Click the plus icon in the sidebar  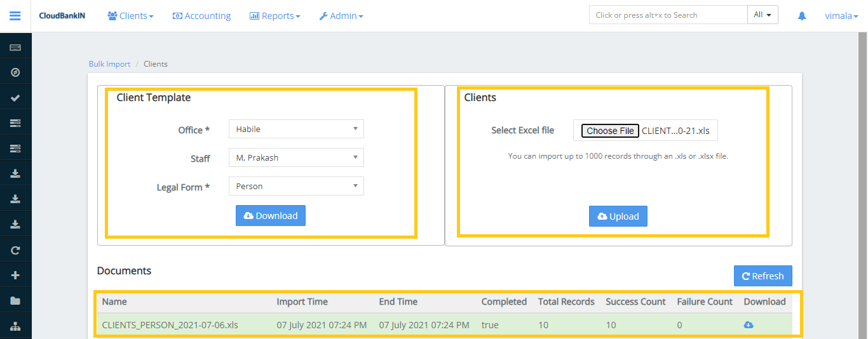pyautogui.click(x=15, y=276)
